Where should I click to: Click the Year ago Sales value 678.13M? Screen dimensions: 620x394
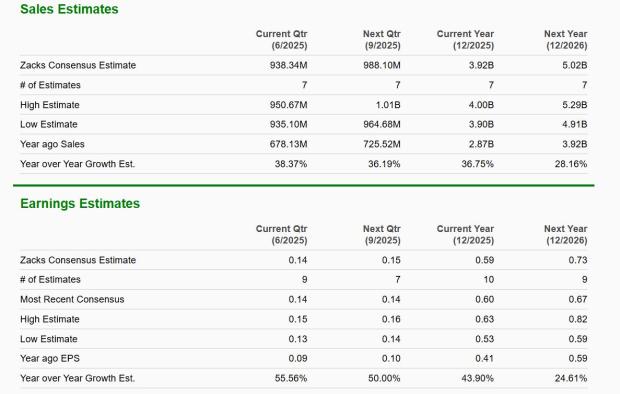pyautogui.click(x=288, y=144)
